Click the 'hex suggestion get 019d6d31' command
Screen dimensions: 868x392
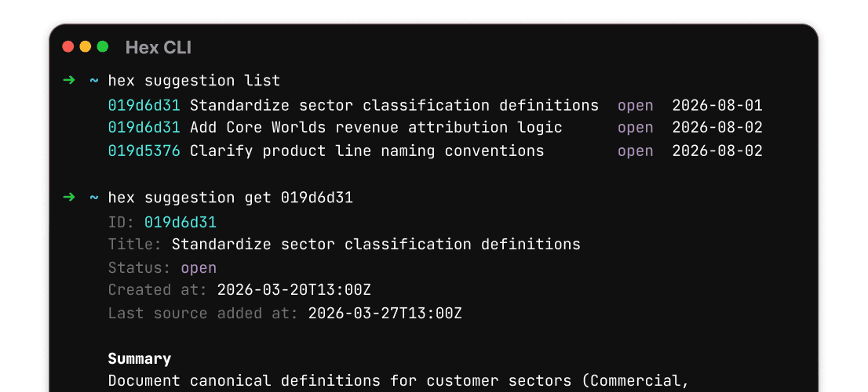point(230,198)
